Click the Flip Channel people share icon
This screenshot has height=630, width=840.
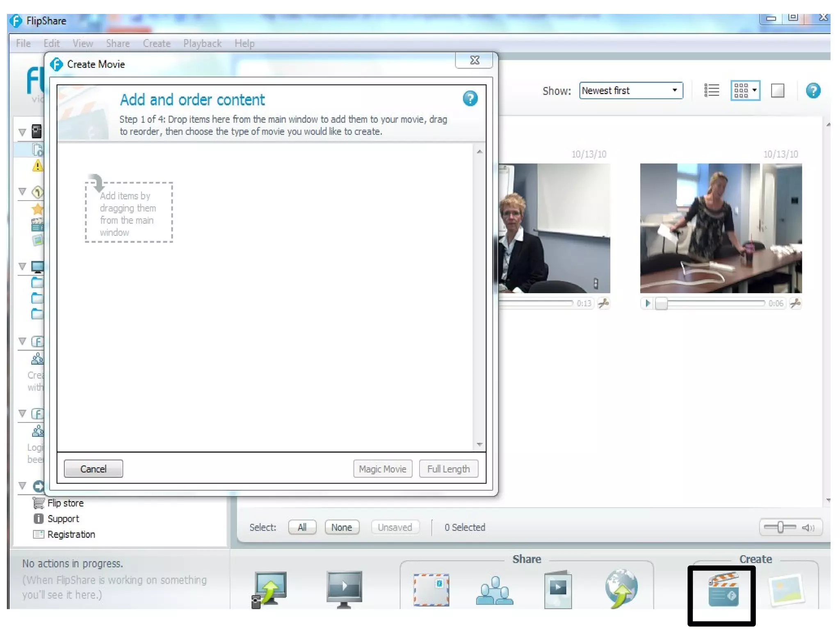(494, 591)
